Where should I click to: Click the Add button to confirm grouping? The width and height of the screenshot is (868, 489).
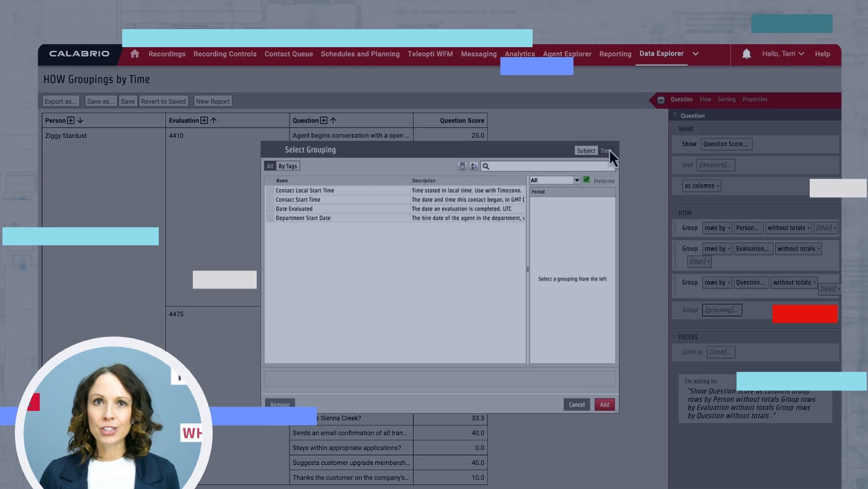(604, 404)
